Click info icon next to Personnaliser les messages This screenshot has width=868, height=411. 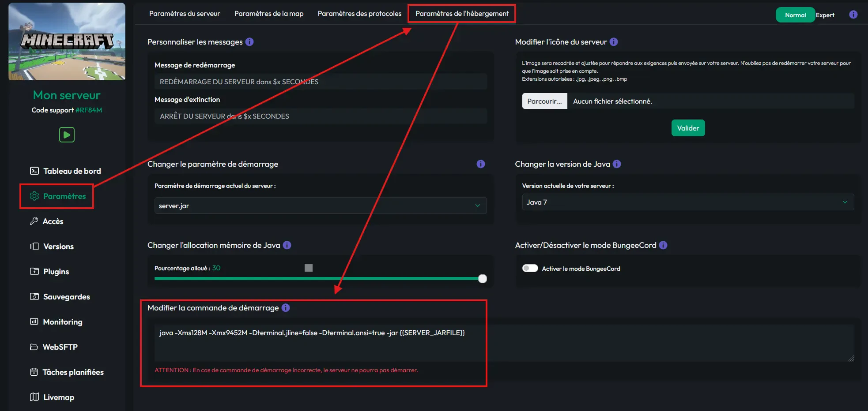(x=249, y=42)
